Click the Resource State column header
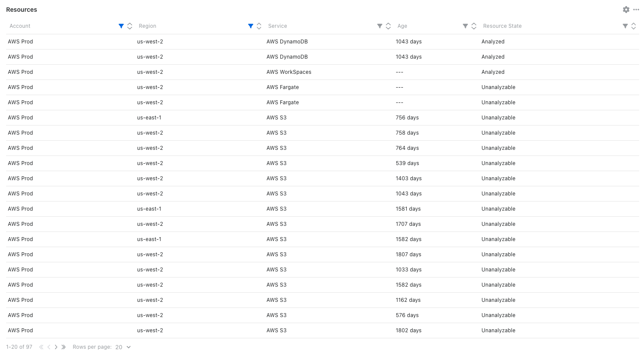The width and height of the screenshot is (644, 357). [x=502, y=26]
